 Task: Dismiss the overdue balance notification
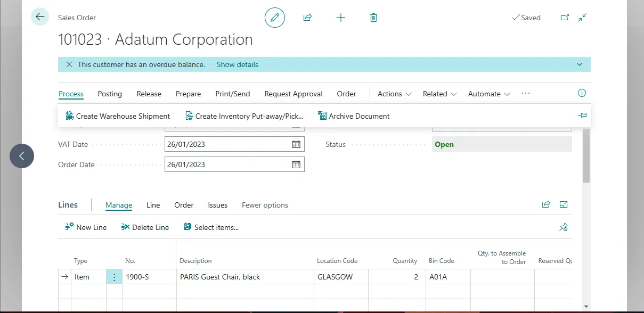coord(69,64)
